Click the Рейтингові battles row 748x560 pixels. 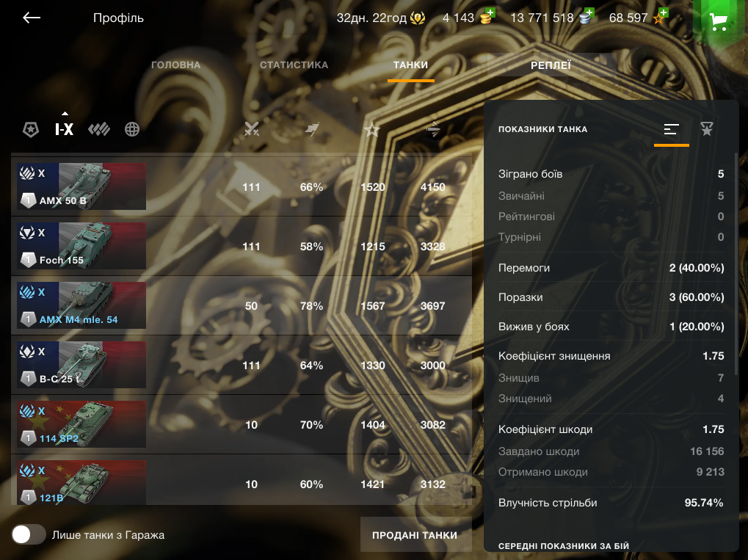(611, 217)
